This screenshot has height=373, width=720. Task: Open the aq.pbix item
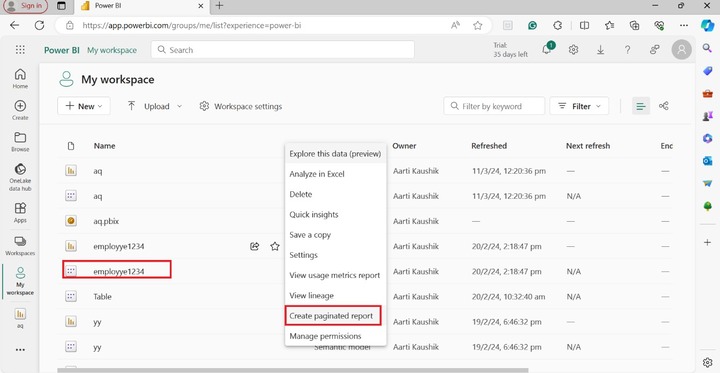click(x=106, y=221)
